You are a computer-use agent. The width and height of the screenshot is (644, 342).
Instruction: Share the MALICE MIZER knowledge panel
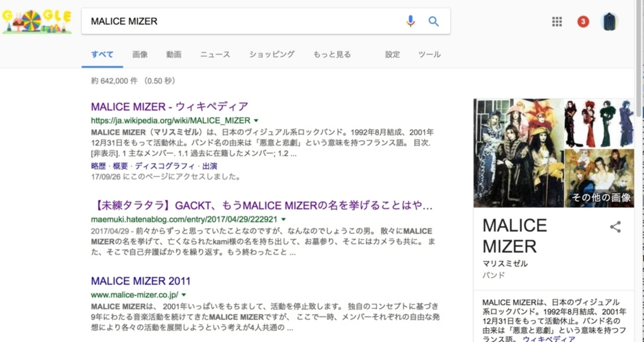[x=615, y=227]
